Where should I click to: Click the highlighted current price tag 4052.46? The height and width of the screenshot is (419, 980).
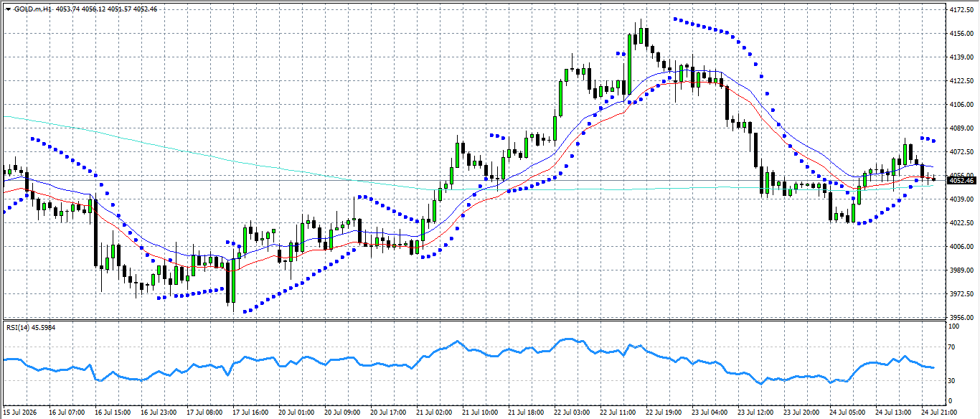point(960,180)
